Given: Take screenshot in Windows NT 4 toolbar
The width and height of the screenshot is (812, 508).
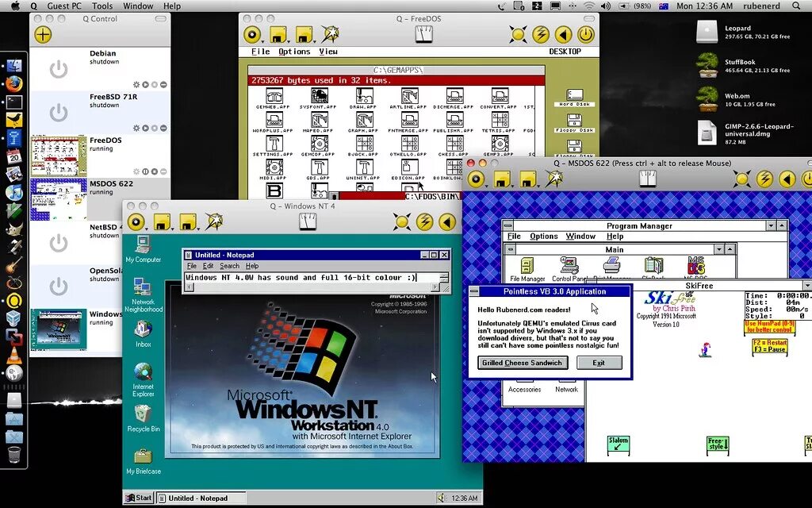Looking at the screenshot, I should (x=213, y=222).
